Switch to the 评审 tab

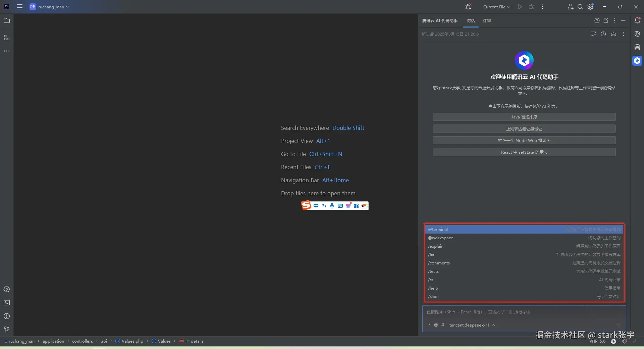click(487, 21)
